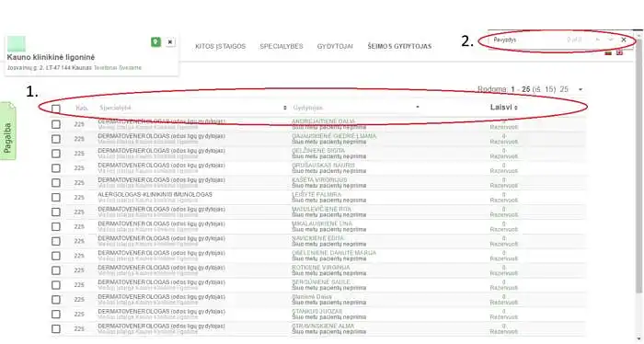Open doctor GAJAUSKIENĖ GIEDRĖ link

(334, 136)
